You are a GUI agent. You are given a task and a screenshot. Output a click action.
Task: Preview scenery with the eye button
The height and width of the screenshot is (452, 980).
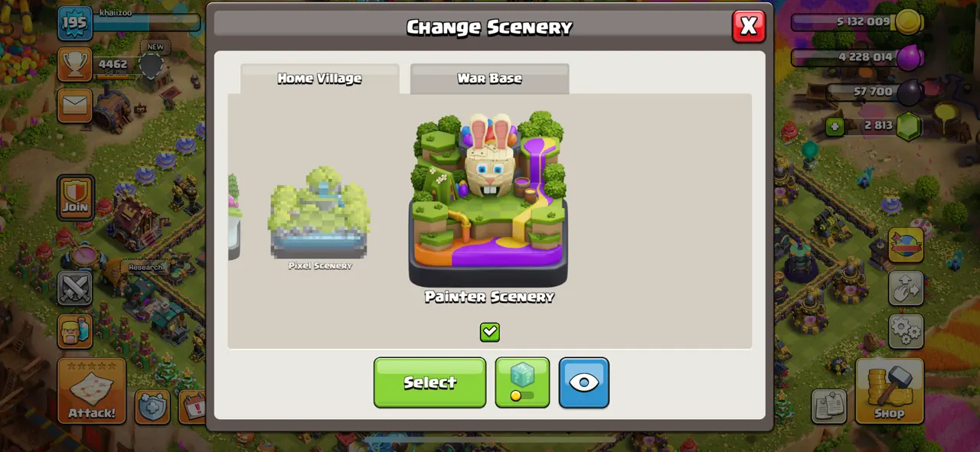[x=584, y=382]
